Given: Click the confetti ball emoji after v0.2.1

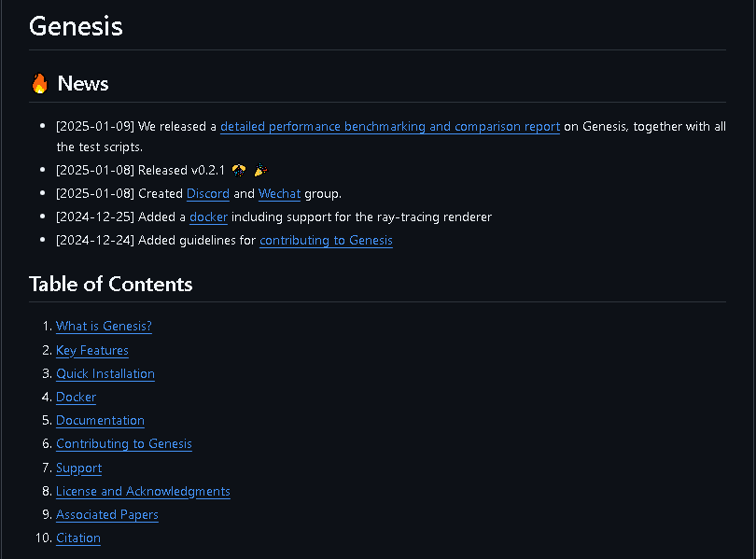Looking at the screenshot, I should click(x=239, y=170).
